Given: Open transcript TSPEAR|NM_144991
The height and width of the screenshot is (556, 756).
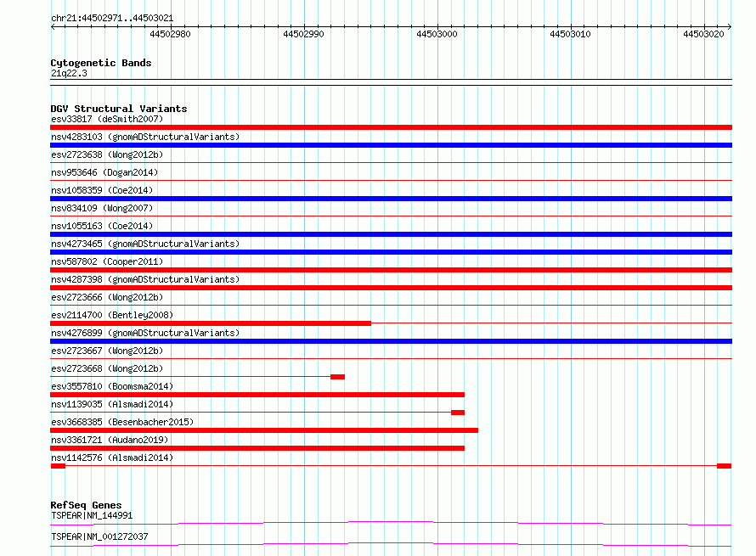Looking at the screenshot, I should pos(92,515).
